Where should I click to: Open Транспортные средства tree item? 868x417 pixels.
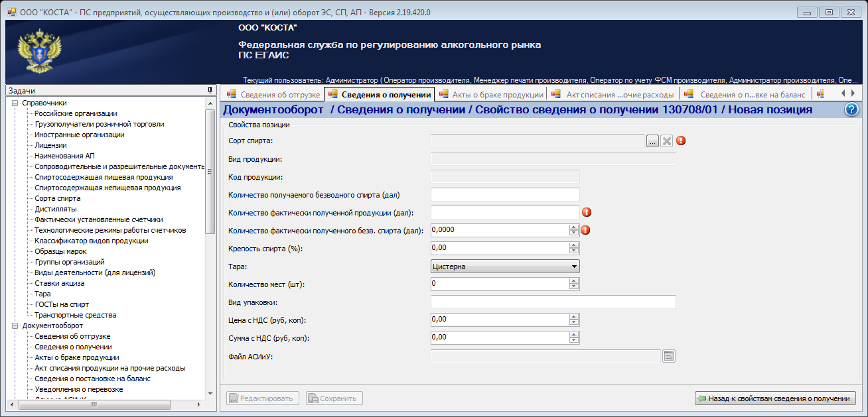point(76,315)
